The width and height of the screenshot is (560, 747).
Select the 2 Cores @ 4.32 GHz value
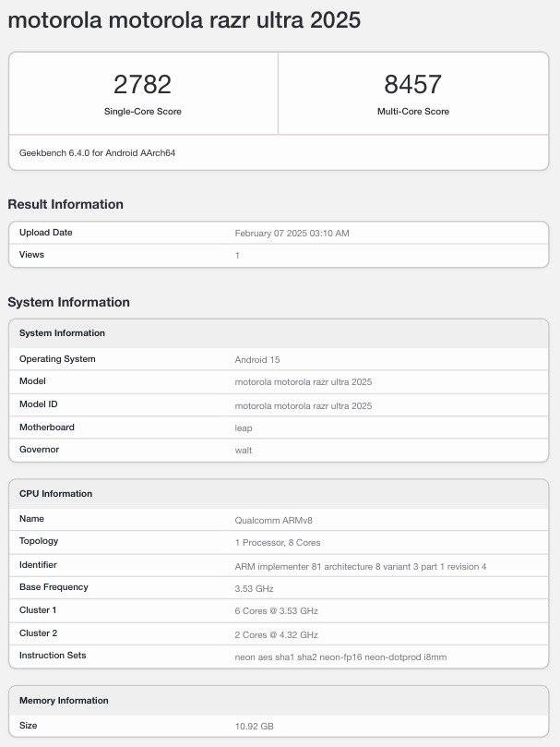point(276,634)
